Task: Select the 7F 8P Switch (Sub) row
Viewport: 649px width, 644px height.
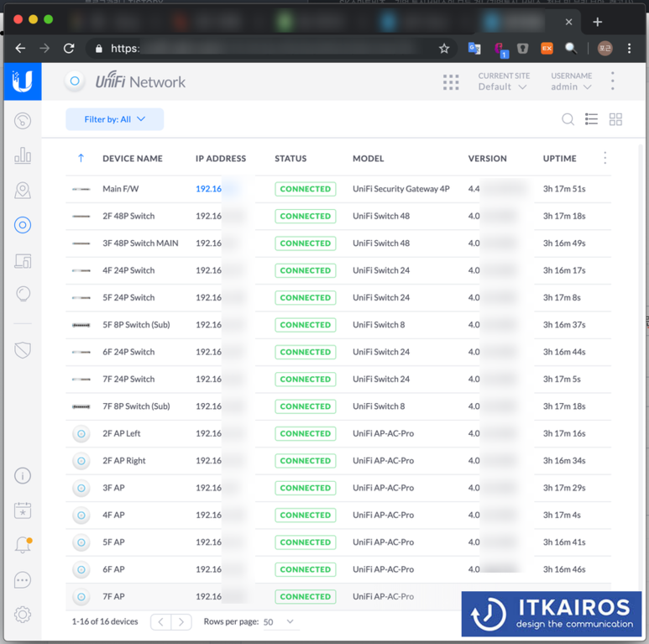Action: tap(338, 406)
